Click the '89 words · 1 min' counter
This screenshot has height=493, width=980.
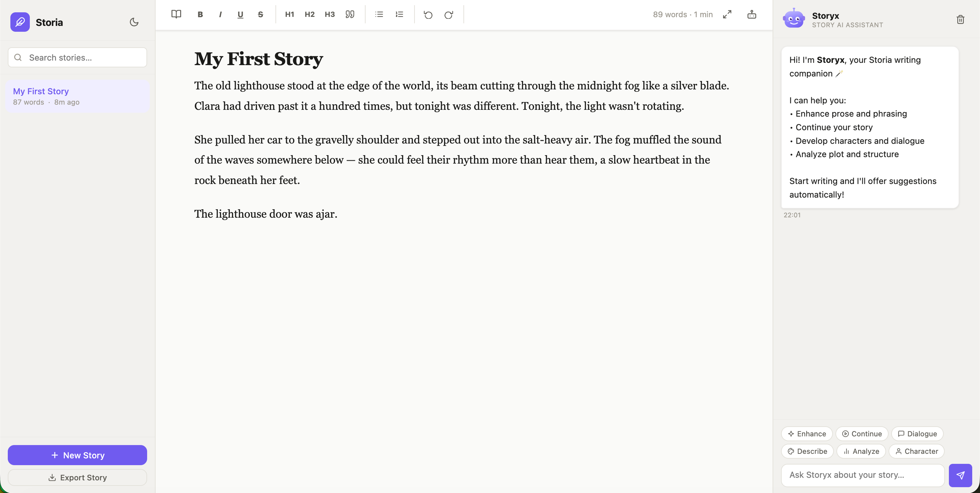(x=683, y=15)
